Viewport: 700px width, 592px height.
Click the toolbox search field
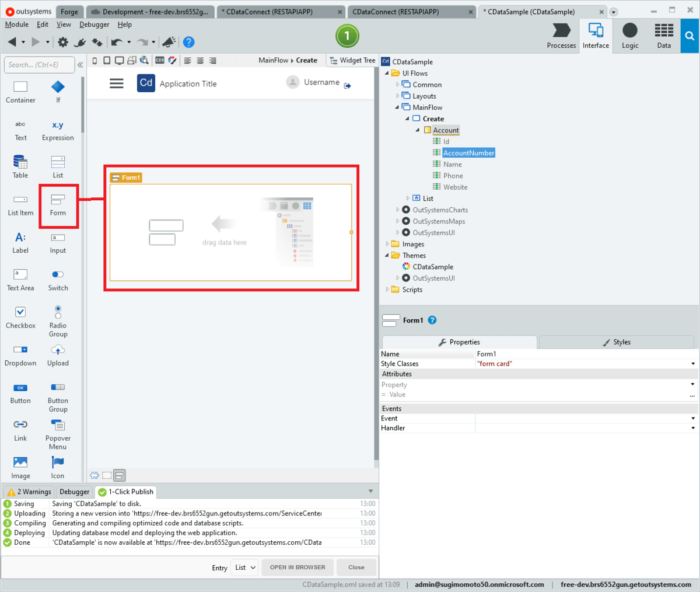tap(39, 65)
